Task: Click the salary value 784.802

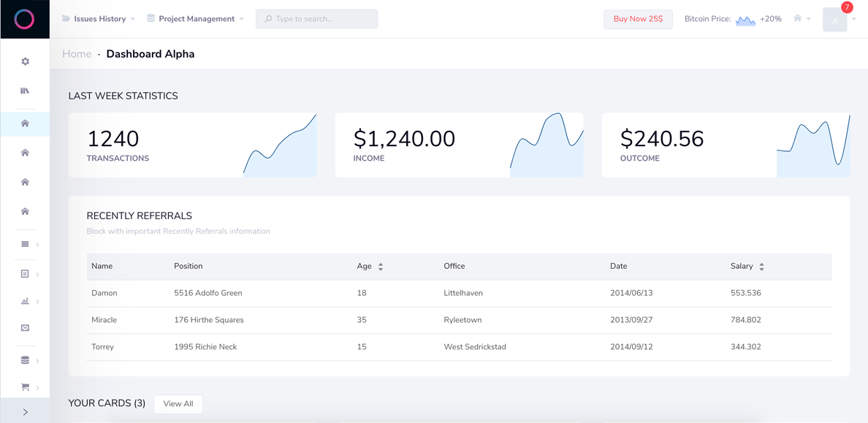Action: (746, 319)
